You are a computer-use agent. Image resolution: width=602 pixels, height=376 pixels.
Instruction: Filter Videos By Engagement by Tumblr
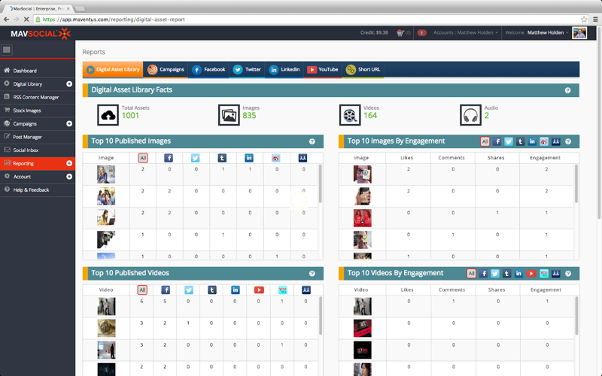click(507, 273)
